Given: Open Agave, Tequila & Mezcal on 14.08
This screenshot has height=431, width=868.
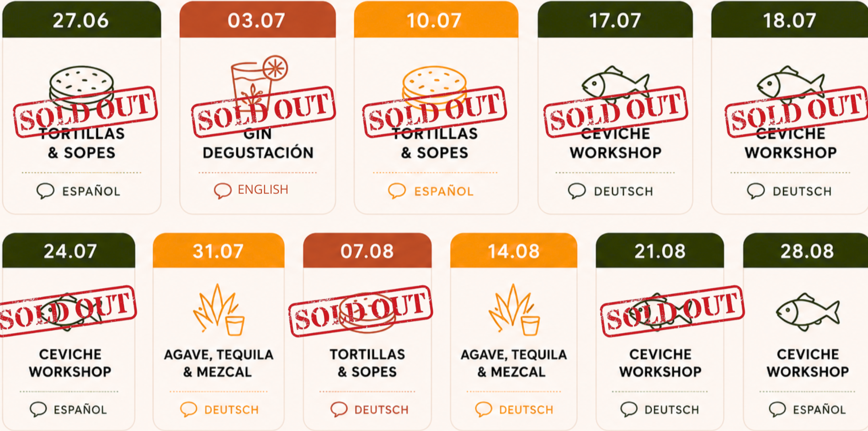Looking at the screenshot, I should click(x=514, y=363).
